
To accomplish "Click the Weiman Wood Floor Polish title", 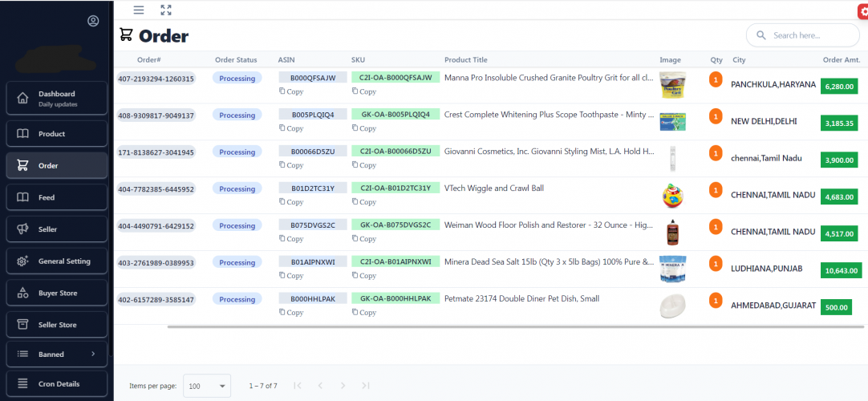I will click(x=550, y=225).
